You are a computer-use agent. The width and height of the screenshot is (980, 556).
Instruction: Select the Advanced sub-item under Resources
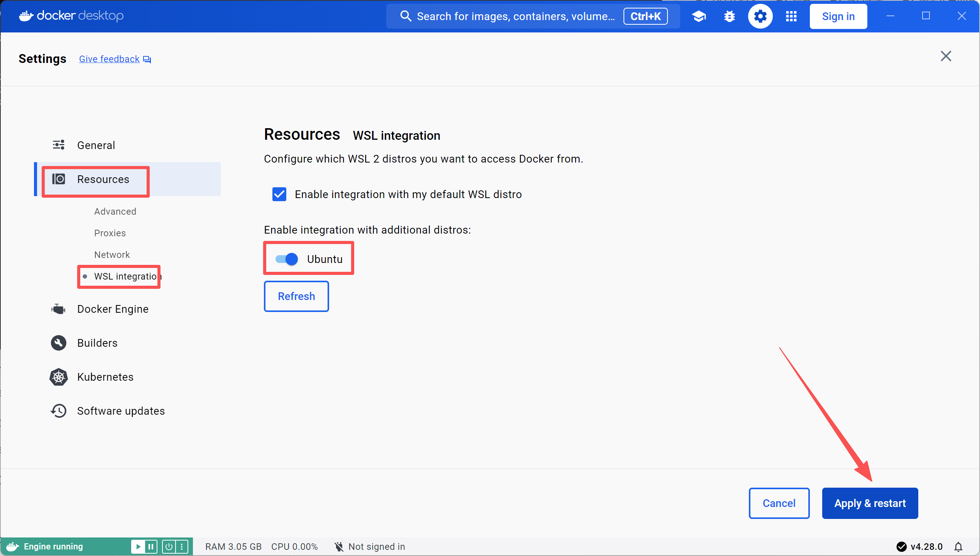[x=115, y=212]
